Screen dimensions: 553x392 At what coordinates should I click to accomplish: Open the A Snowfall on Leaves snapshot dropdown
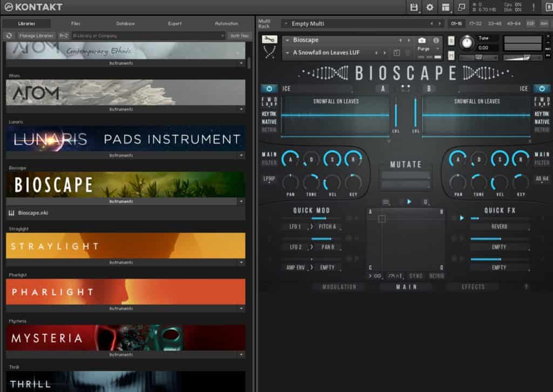pyautogui.click(x=287, y=53)
